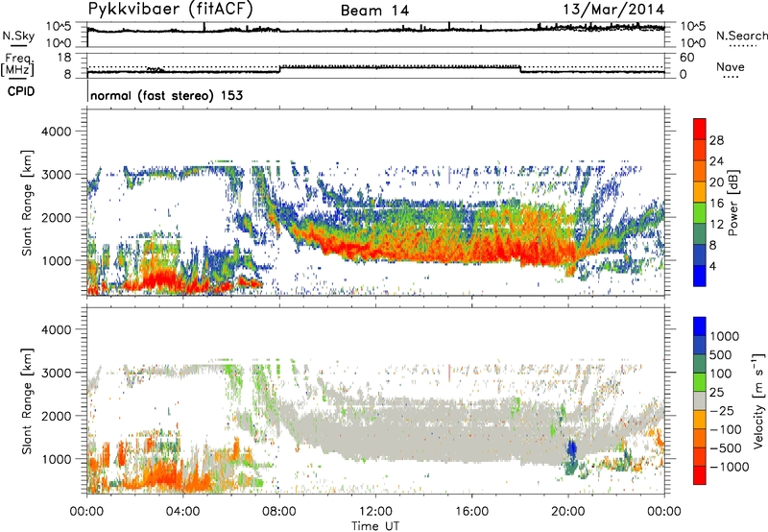Click Slant Range [km] label of velocity panel
The height and width of the screenshot is (532, 768).
[27, 400]
